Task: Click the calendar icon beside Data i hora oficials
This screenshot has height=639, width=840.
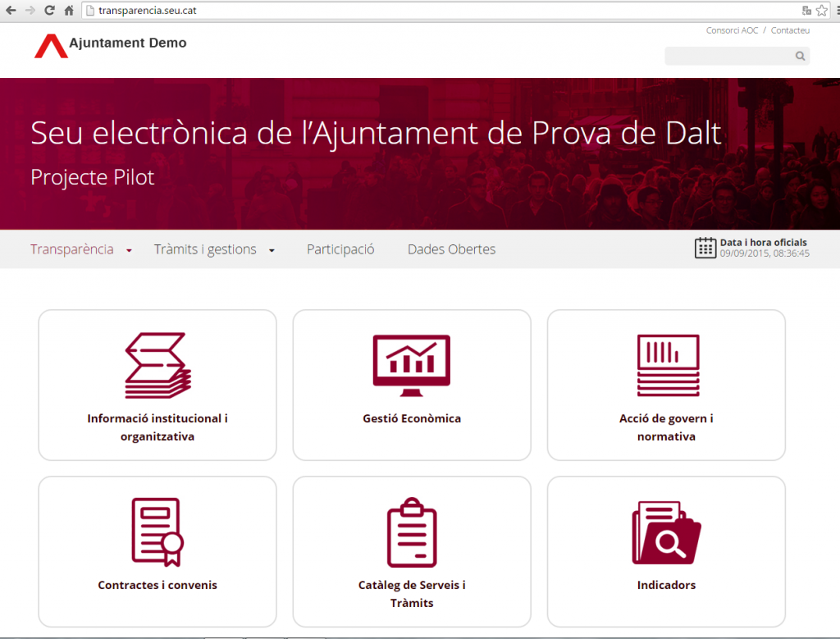Action: [x=704, y=247]
